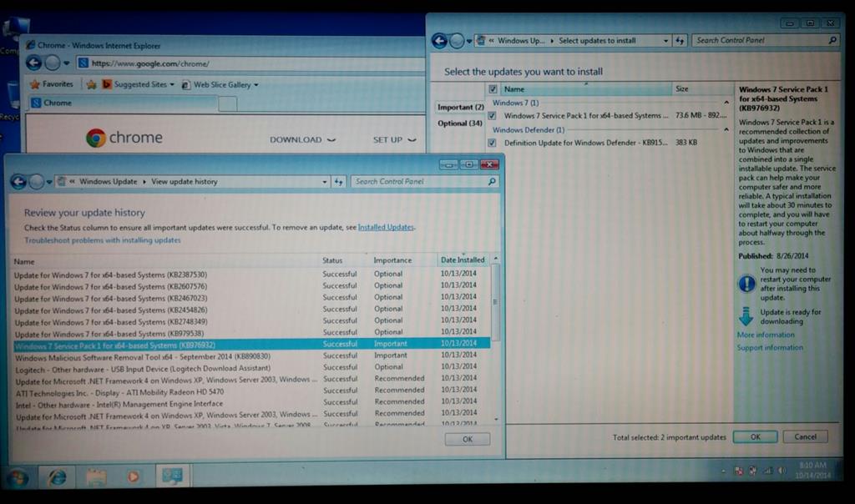Click Cancel in Select updates window
Screen dimensions: 855x504
click(806, 437)
